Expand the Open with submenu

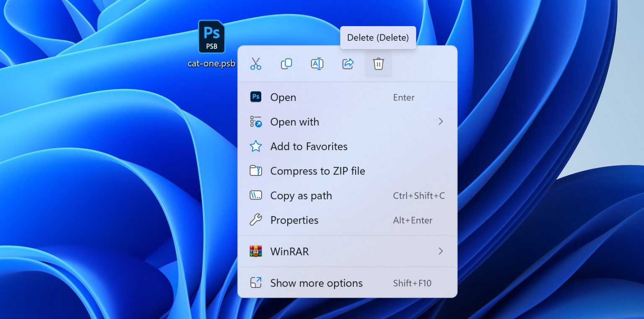(441, 121)
